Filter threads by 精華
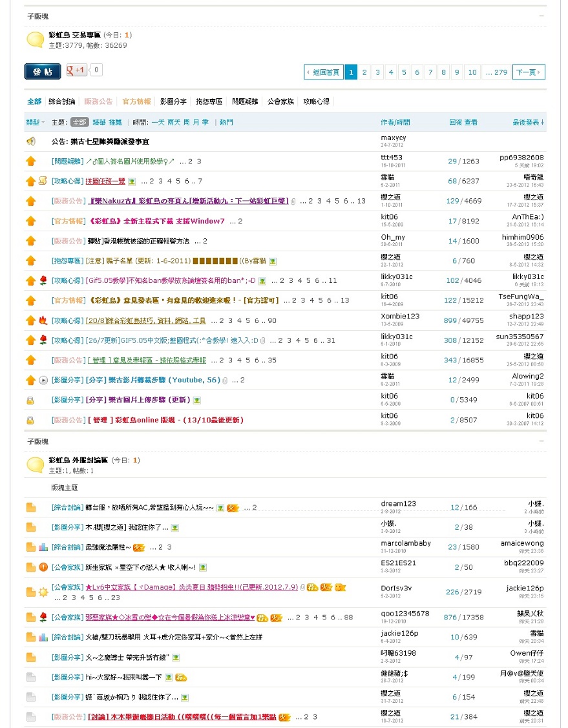Screen dimensions: 568x728 tap(99, 122)
